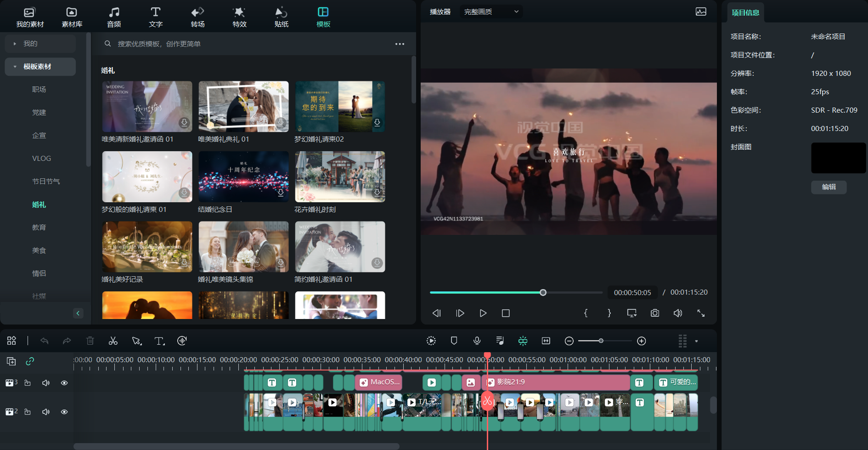868x450 pixels.
Task: Delete selected clip with trash icon
Action: click(x=90, y=341)
